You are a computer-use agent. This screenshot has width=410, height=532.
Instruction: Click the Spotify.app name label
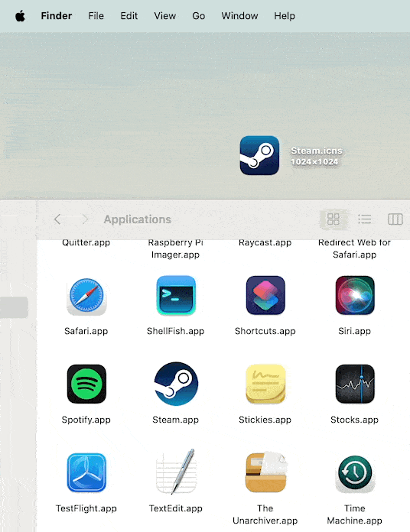(x=86, y=420)
